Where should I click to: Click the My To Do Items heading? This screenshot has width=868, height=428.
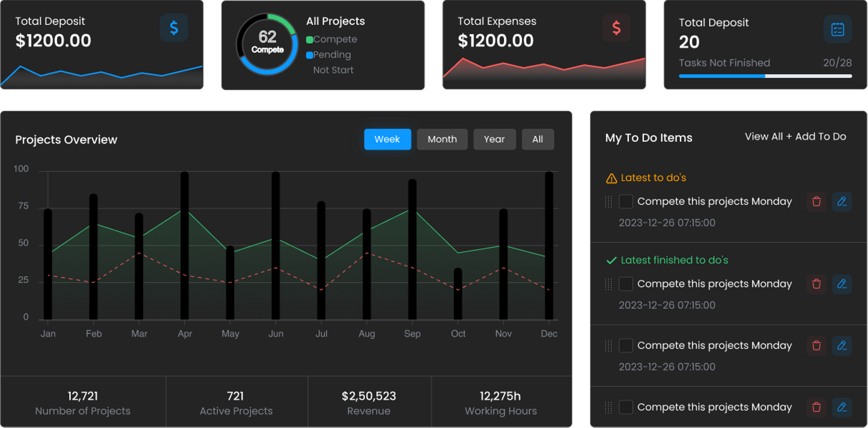[x=649, y=138]
